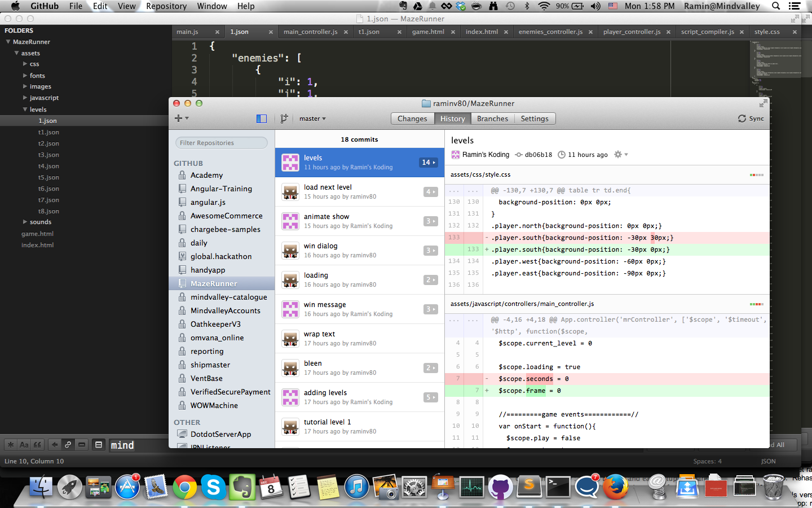Click the find input containing 'mind'
812x508 pixels.
point(138,445)
